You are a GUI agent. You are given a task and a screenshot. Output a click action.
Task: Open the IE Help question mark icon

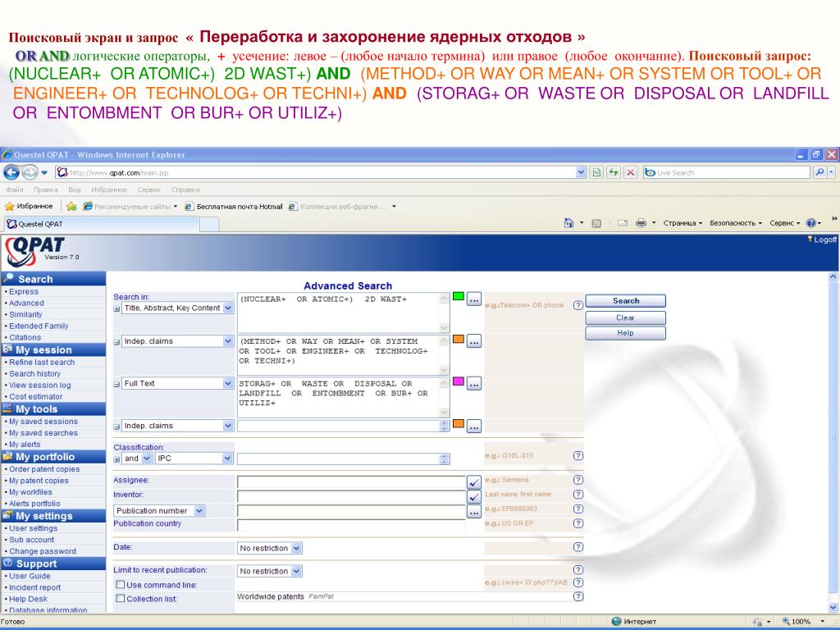click(811, 223)
